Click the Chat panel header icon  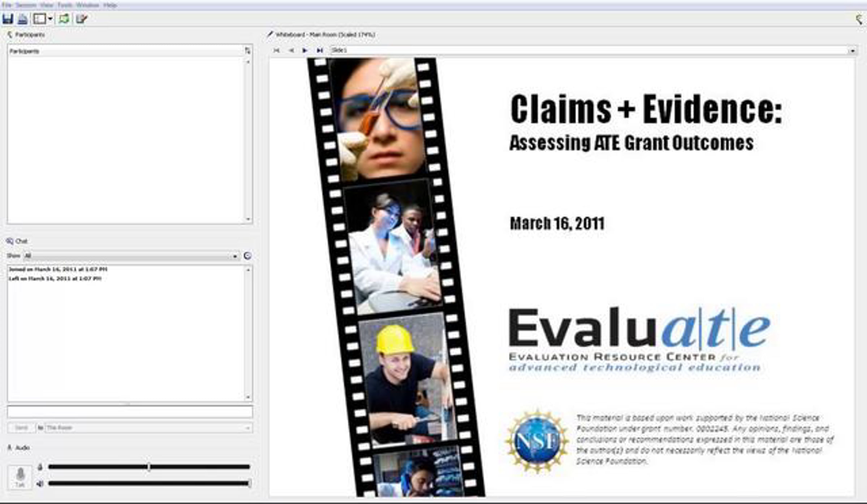(x=10, y=241)
